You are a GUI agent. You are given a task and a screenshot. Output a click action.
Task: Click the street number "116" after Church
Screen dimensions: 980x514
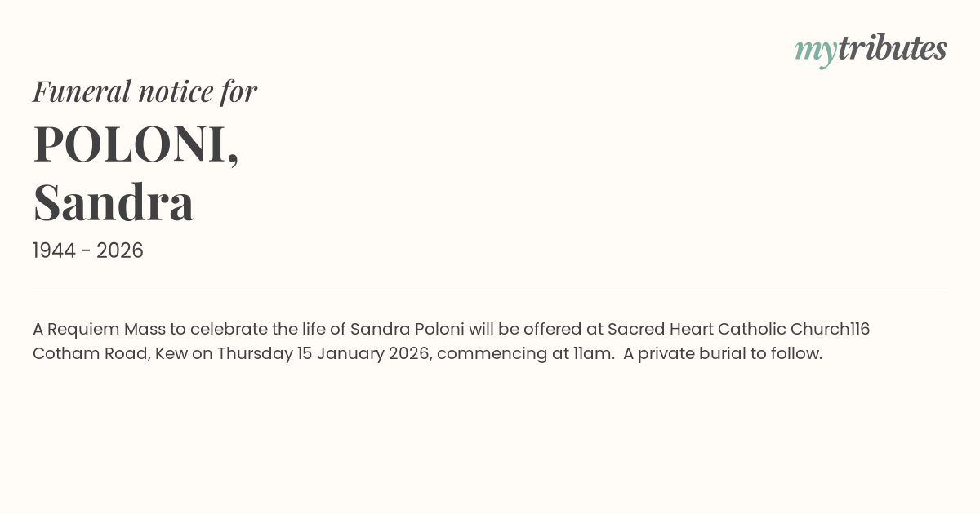click(860, 330)
